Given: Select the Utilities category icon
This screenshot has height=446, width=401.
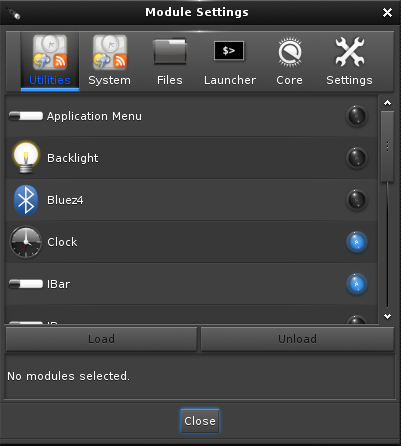Looking at the screenshot, I should tap(50, 53).
